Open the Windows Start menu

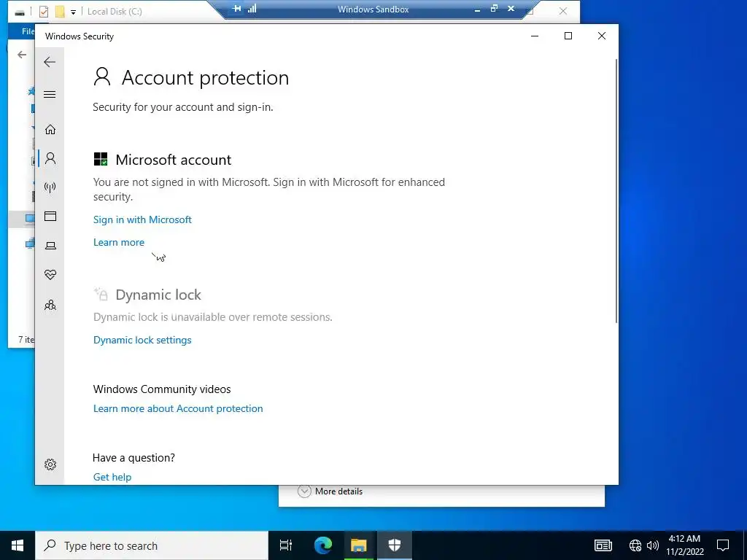click(18, 545)
